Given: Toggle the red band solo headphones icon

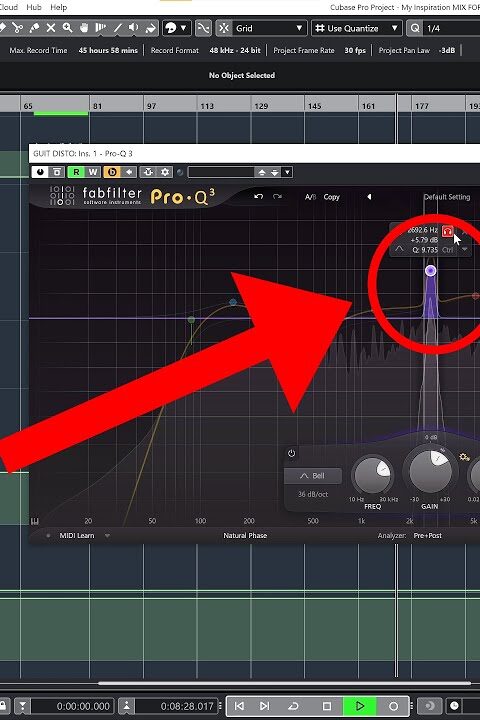Looking at the screenshot, I should (447, 231).
